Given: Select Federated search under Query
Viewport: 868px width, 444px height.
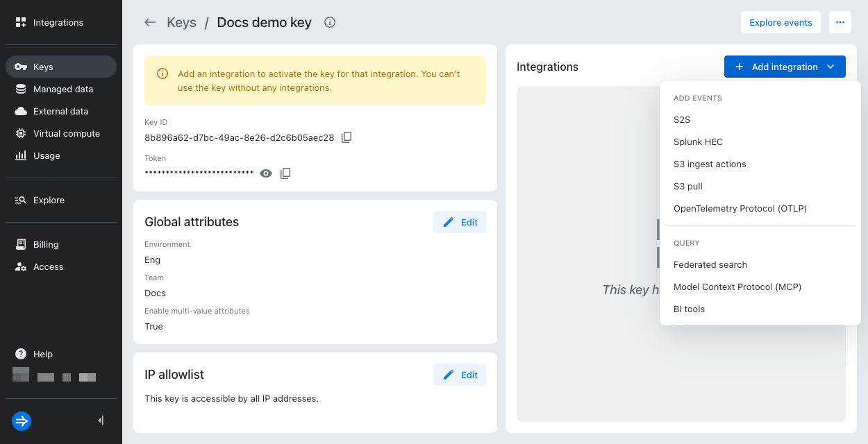Looking at the screenshot, I should [x=760, y=264].
